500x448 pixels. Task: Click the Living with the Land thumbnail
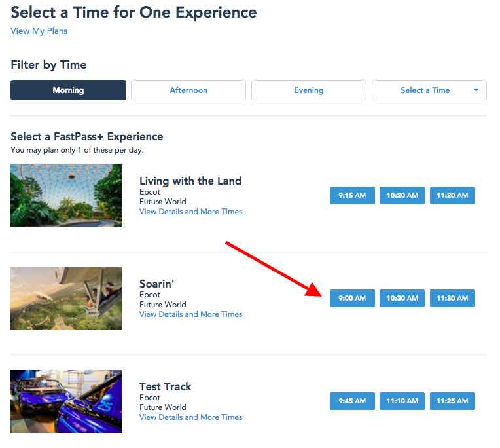point(66,196)
